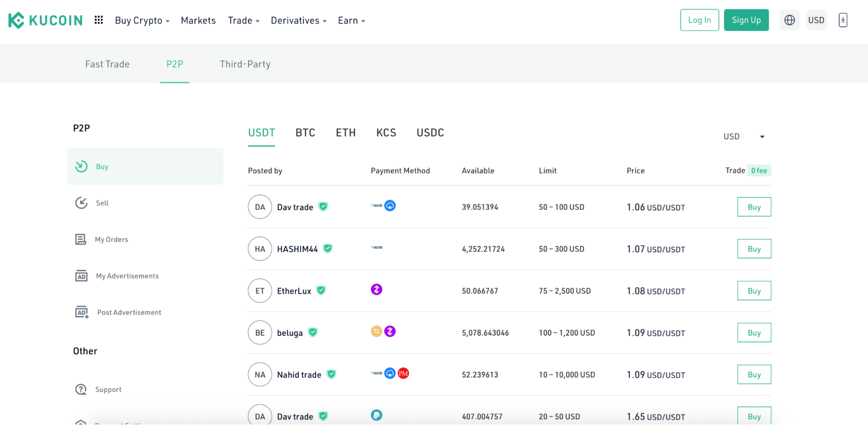Buy from Nahid trade at 1.09
This screenshot has height=425, width=868.
pos(754,375)
